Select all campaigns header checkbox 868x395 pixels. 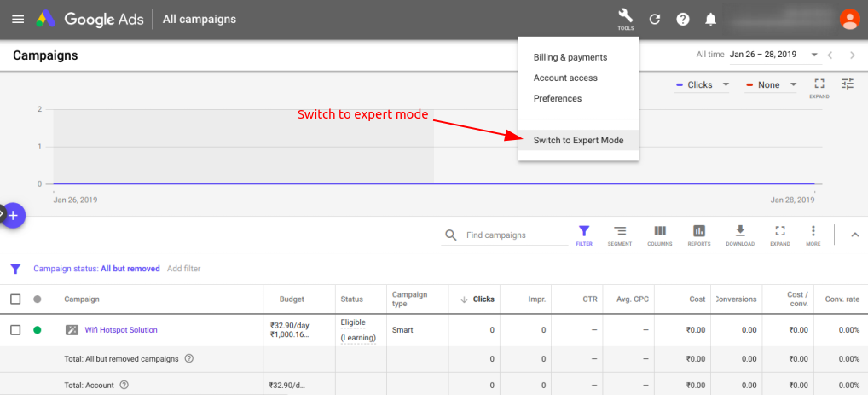[x=15, y=299]
